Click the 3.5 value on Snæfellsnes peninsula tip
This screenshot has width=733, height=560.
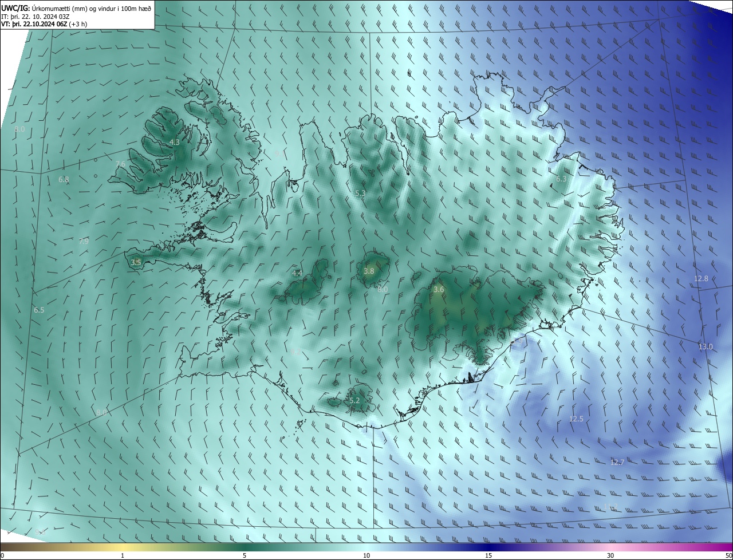point(136,262)
